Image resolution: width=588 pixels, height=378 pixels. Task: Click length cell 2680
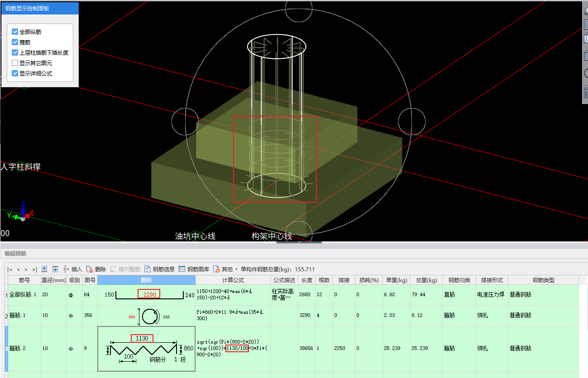pos(306,295)
